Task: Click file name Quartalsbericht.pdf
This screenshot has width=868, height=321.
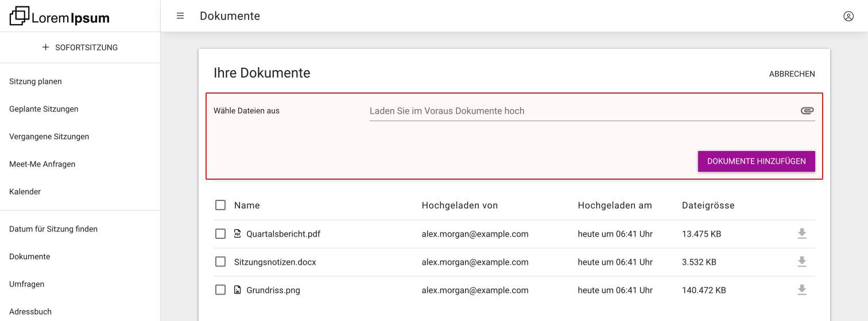Action: 284,234
